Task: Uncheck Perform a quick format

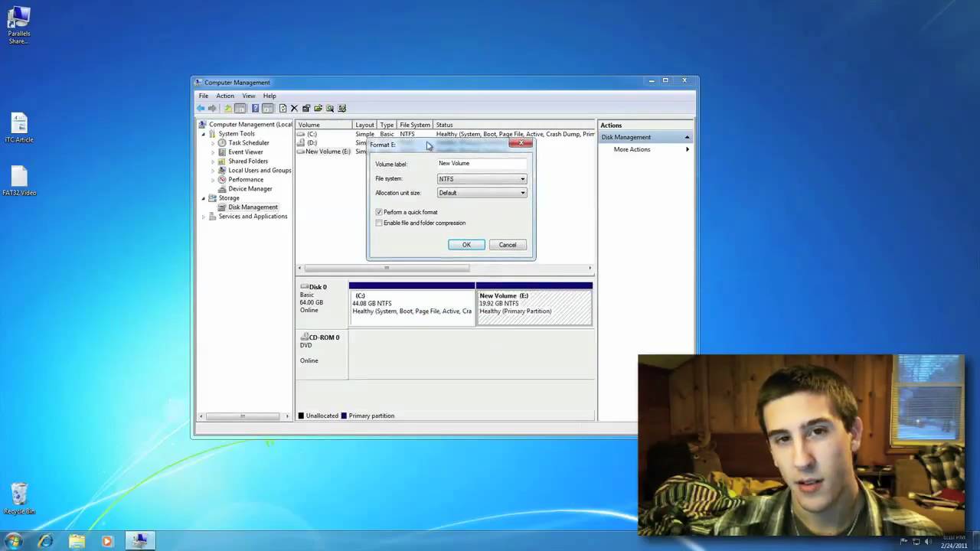Action: click(x=379, y=212)
